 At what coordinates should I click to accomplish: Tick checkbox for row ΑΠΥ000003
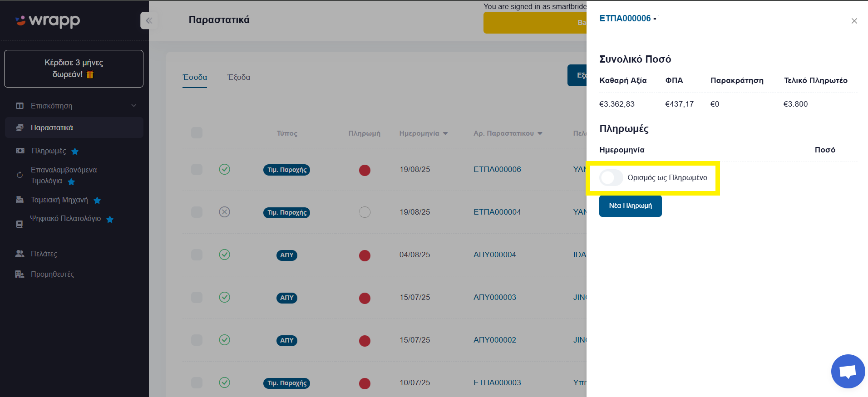click(197, 297)
